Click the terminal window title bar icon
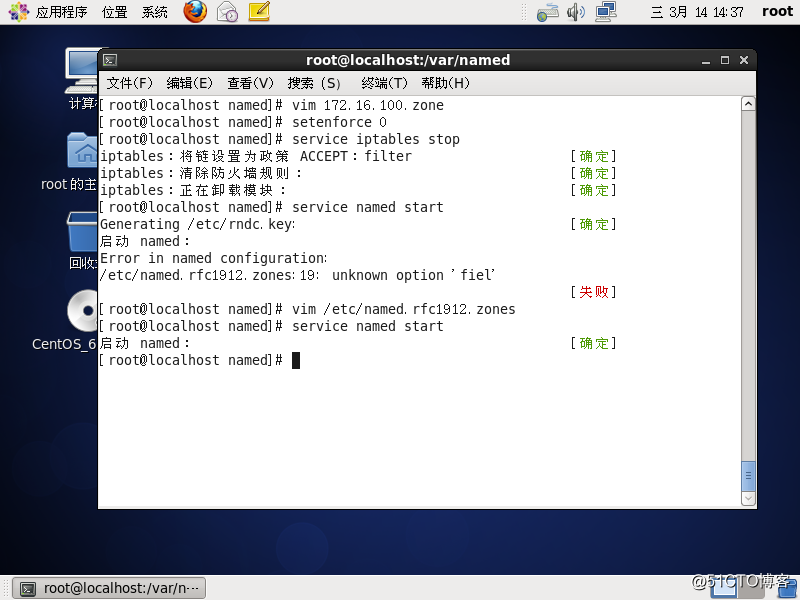Image resolution: width=800 pixels, height=600 pixels. tap(110, 60)
